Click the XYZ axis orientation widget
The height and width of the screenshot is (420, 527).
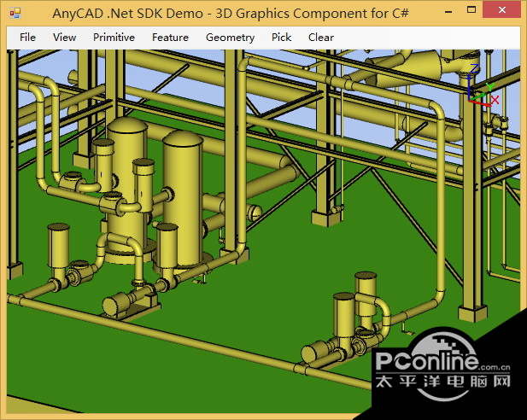[x=482, y=85]
